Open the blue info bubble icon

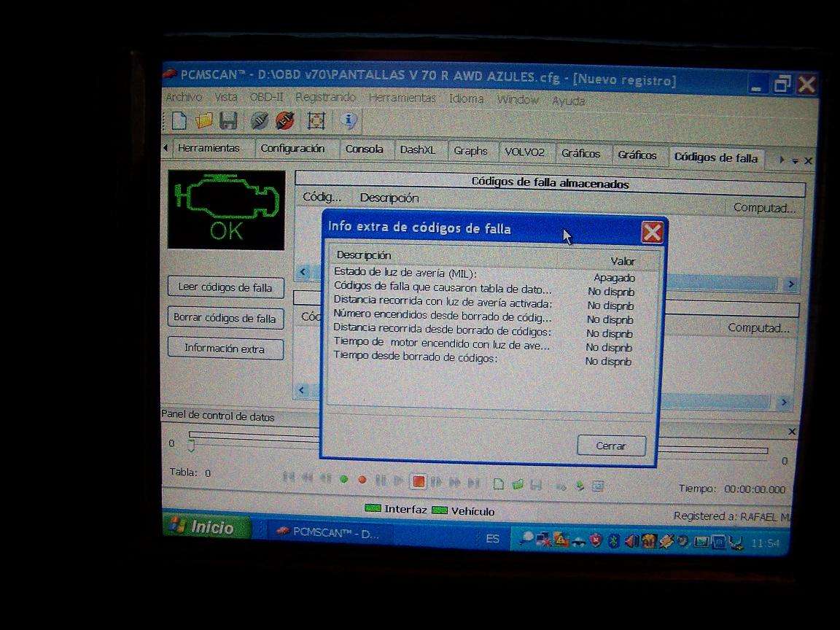349,121
